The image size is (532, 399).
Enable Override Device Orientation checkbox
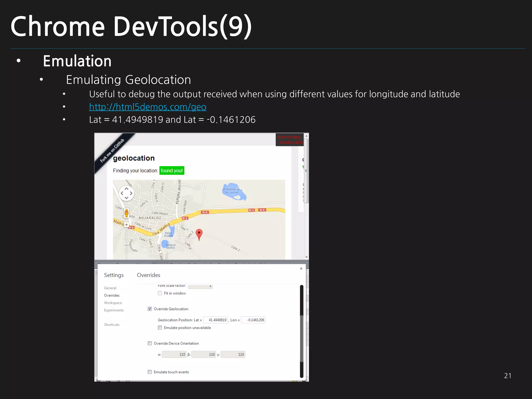click(150, 343)
